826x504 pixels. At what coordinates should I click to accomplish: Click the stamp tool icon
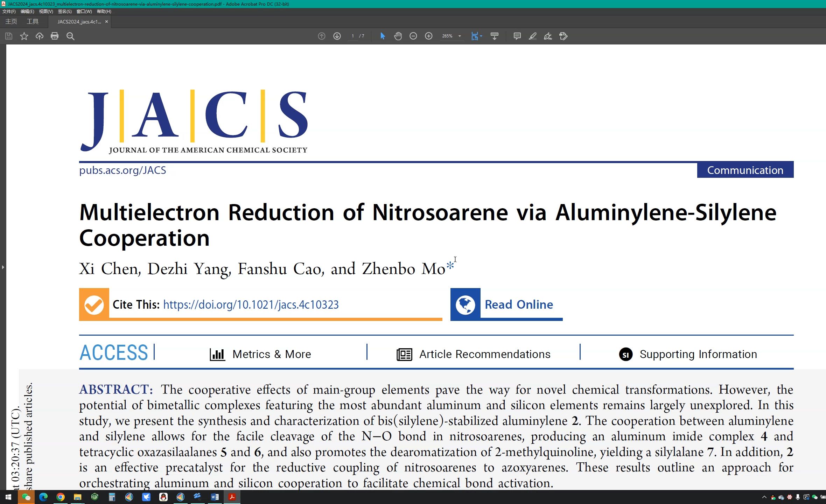pos(563,36)
